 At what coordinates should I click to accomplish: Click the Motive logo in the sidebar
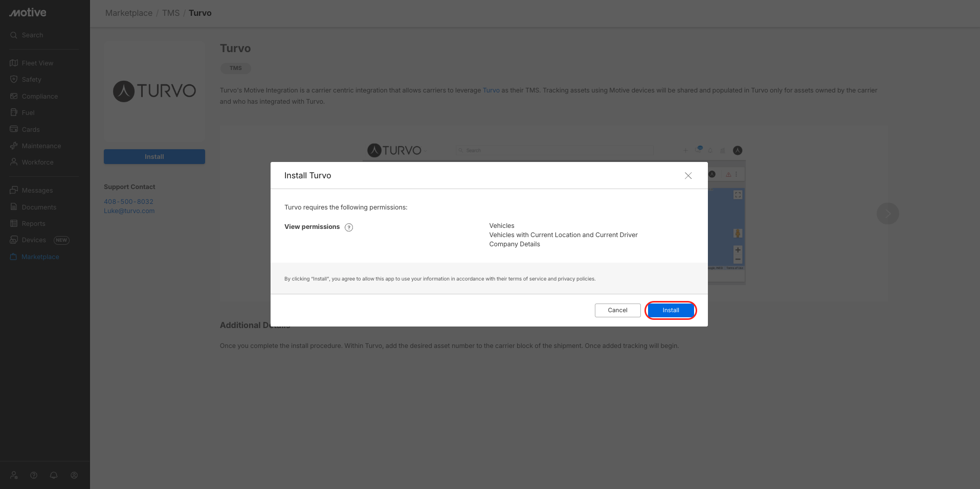pos(28,13)
